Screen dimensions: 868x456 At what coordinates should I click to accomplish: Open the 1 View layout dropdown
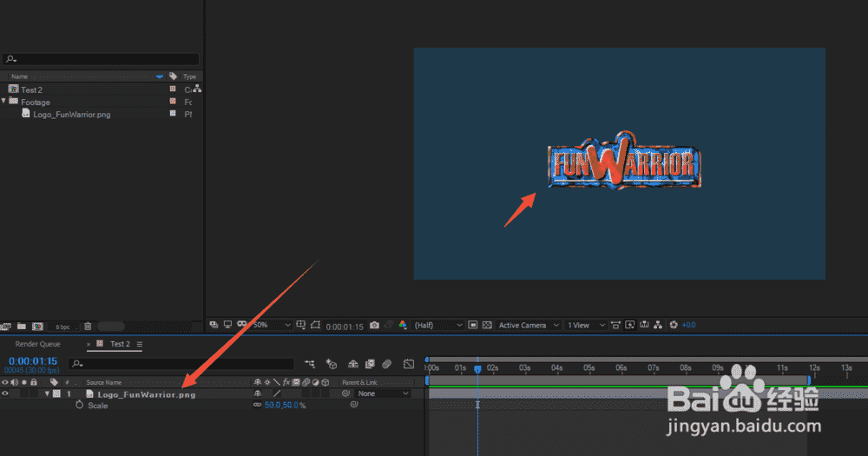[x=585, y=325]
